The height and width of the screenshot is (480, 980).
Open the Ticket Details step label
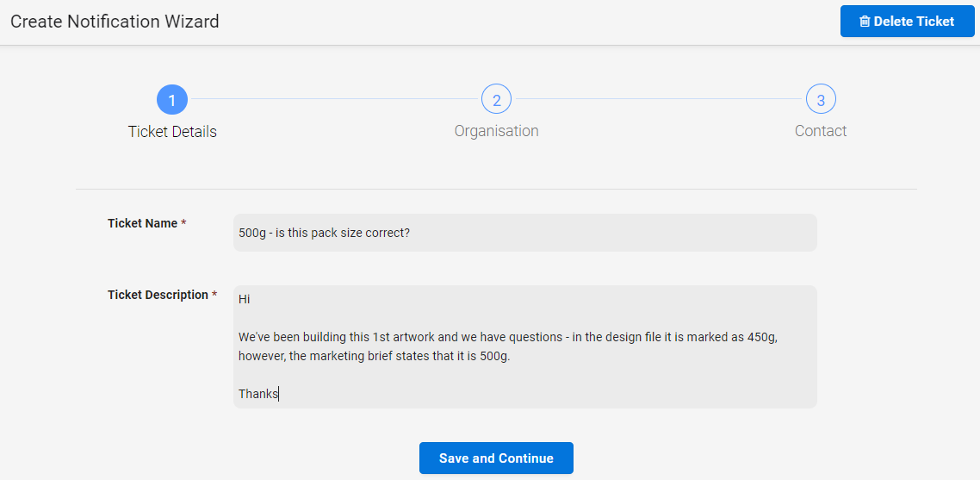[x=172, y=132]
